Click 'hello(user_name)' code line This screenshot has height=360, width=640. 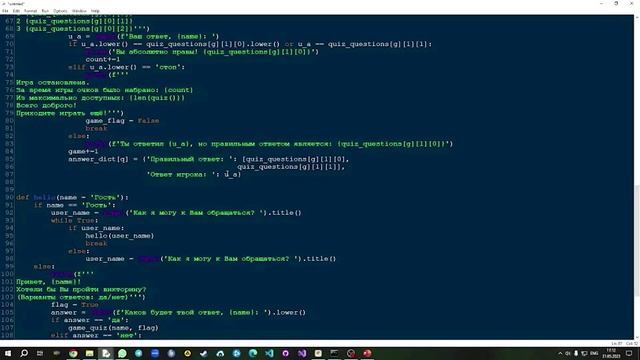click(x=120, y=236)
